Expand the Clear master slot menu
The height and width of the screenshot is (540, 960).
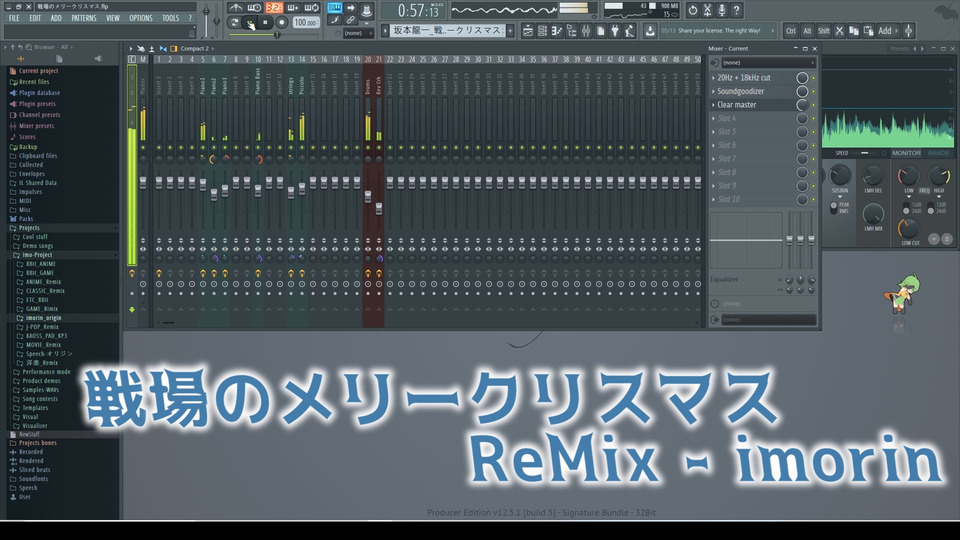click(x=713, y=105)
